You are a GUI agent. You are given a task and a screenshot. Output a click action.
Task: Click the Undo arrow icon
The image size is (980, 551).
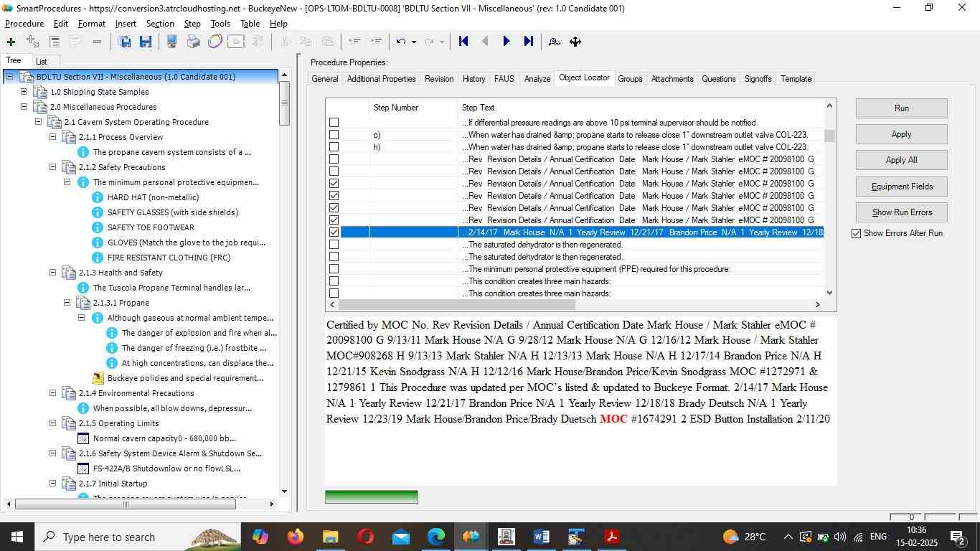401,42
